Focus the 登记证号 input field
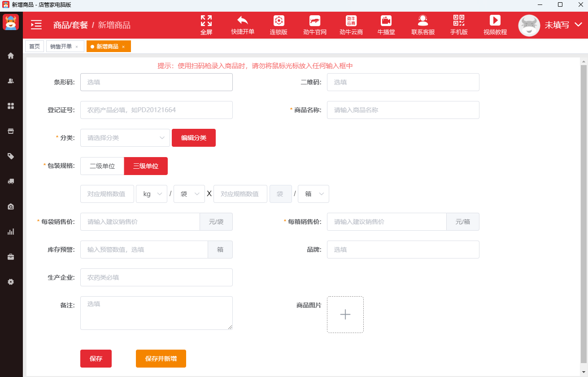This screenshot has height=377, width=588. point(157,110)
